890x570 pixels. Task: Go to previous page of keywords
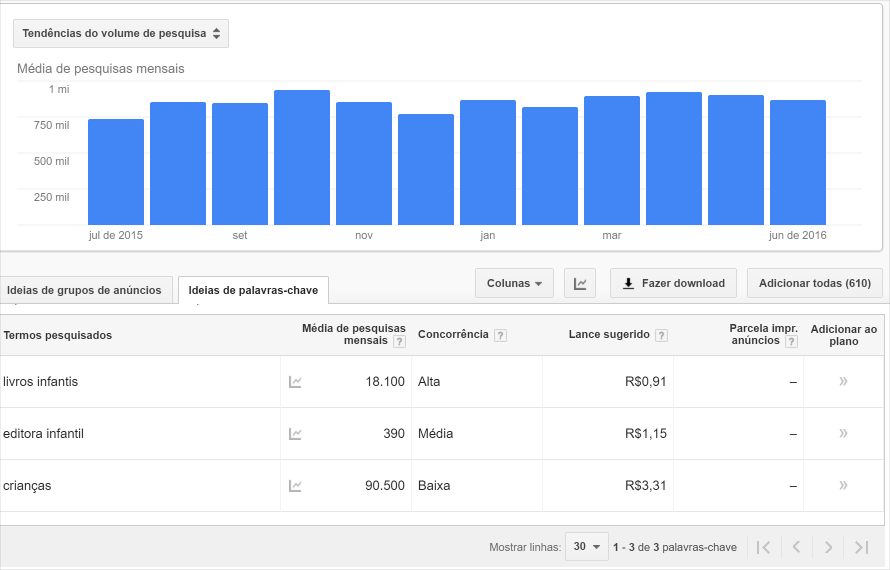796,547
